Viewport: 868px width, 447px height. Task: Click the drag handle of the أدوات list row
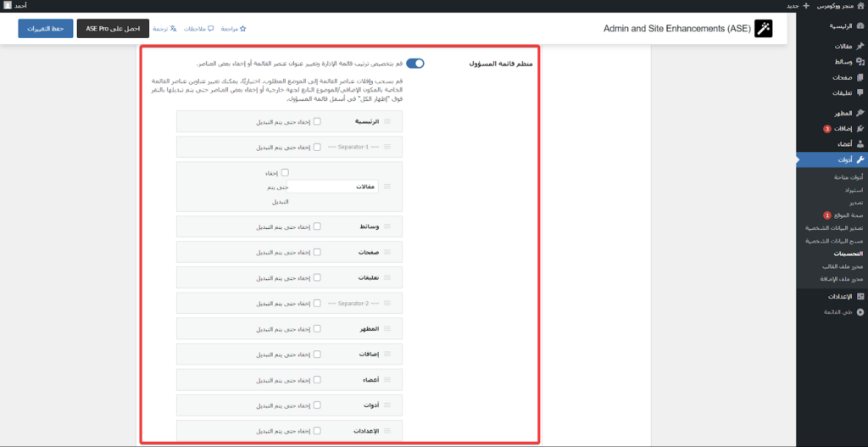point(387,405)
